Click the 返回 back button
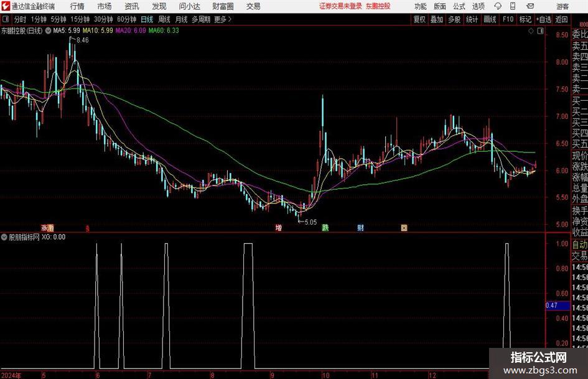This screenshot has width=588, height=379. (x=561, y=19)
